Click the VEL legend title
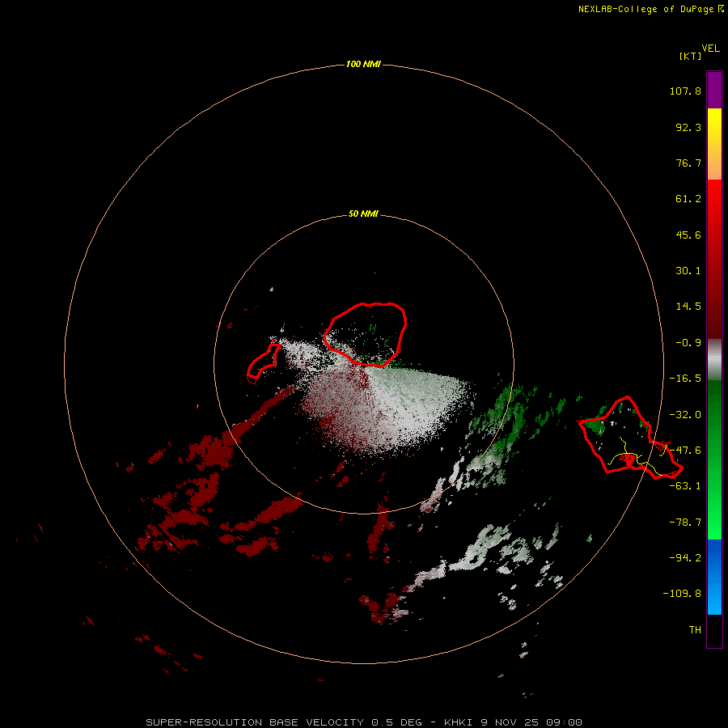Viewport: 728px width, 728px height. (x=710, y=49)
